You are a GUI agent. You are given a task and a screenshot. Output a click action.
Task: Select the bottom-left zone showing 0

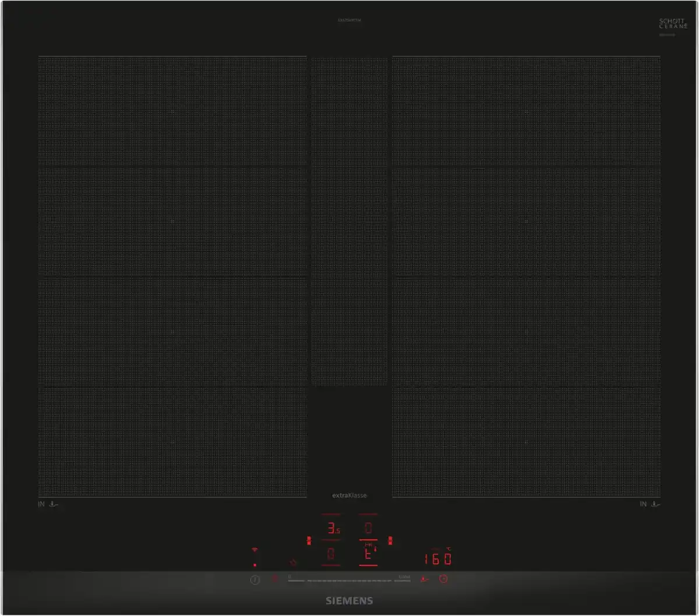point(331,555)
